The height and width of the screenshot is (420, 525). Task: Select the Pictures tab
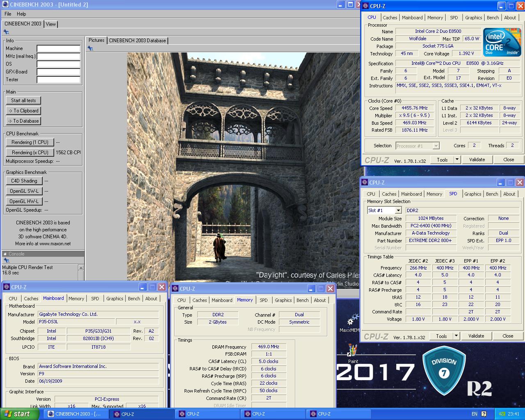(x=96, y=40)
